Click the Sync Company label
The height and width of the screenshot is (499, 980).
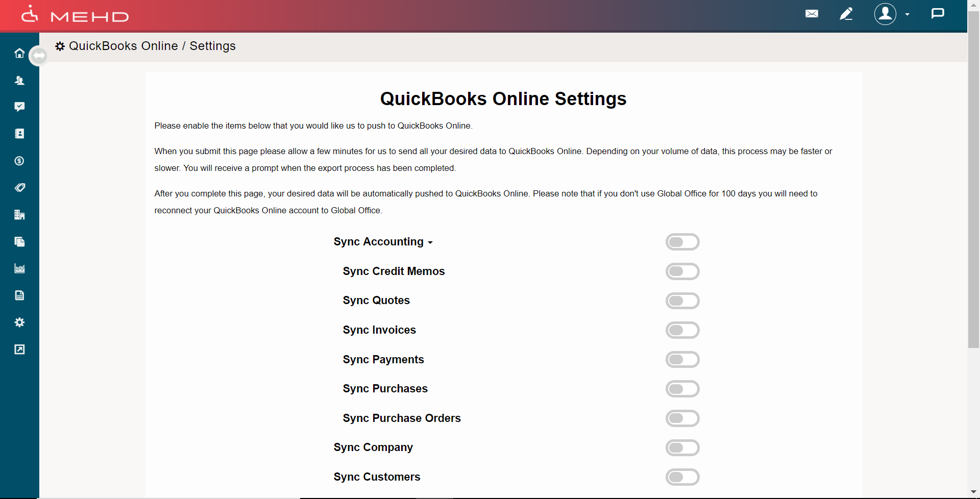click(x=373, y=447)
